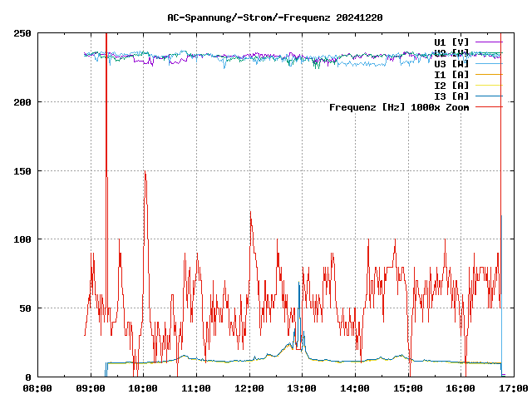This screenshot has width=532, height=399.
Task: Click the 14:00 x-axis time label
Action: click(x=355, y=387)
